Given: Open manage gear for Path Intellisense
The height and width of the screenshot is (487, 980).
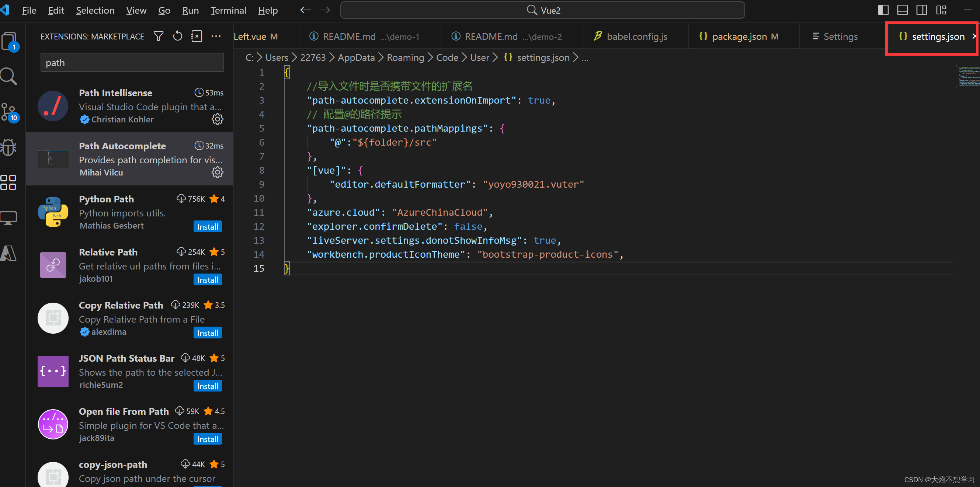Looking at the screenshot, I should click(x=217, y=119).
